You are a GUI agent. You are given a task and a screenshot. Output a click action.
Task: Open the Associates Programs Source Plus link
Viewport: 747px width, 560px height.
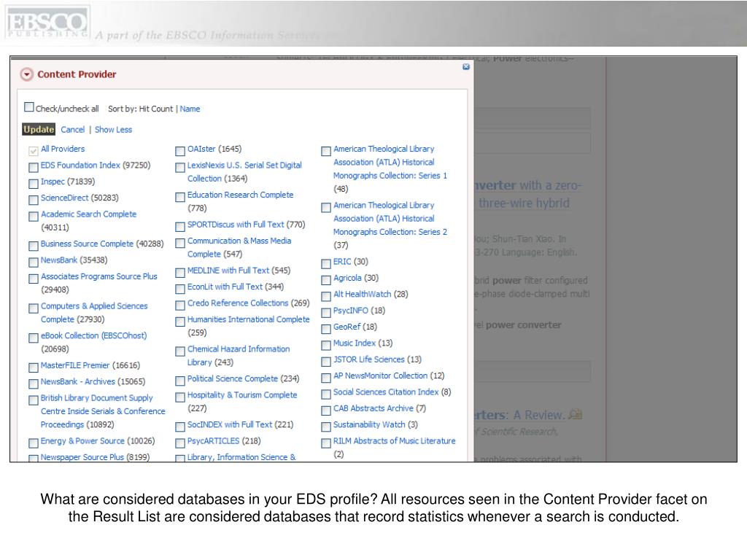pos(98,276)
